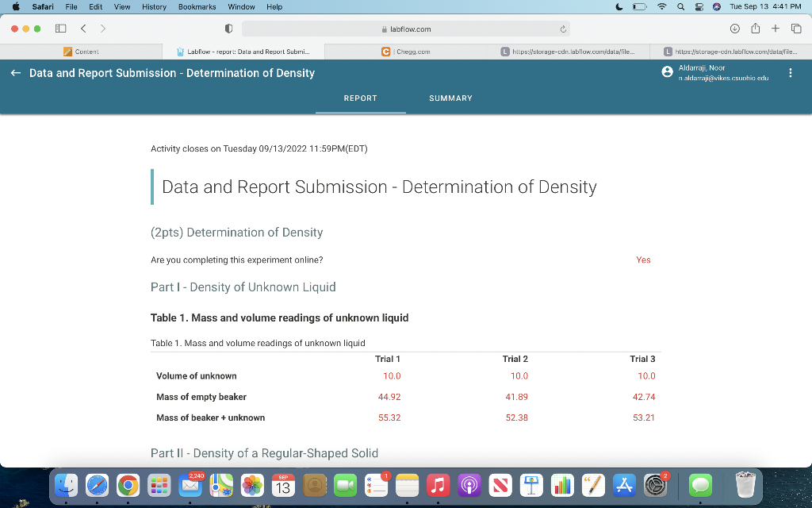Toggle the dark mode moon icon in menu bar
This screenshot has width=812, height=508.
[618, 6]
